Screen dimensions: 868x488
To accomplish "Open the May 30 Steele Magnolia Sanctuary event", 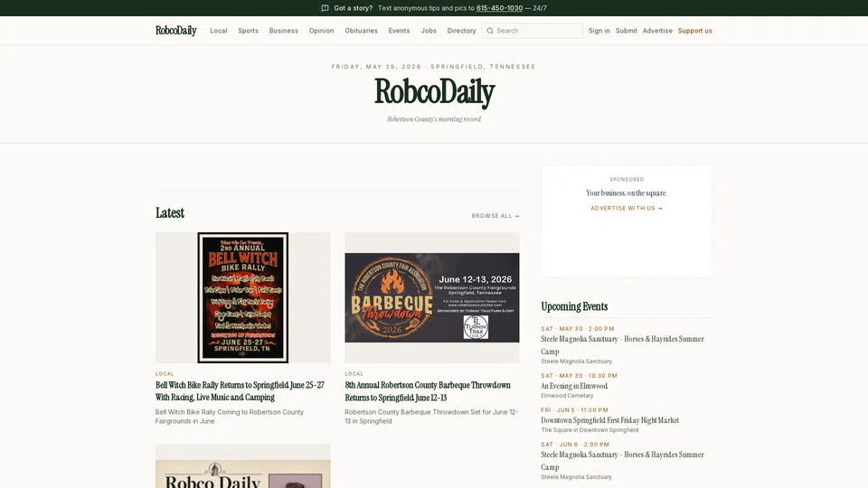I will [x=622, y=345].
